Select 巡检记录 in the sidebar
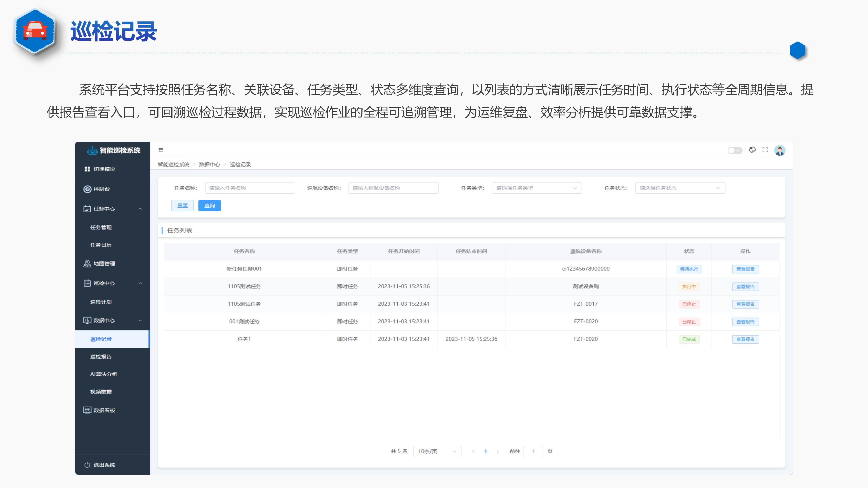868x488 pixels. point(113,339)
